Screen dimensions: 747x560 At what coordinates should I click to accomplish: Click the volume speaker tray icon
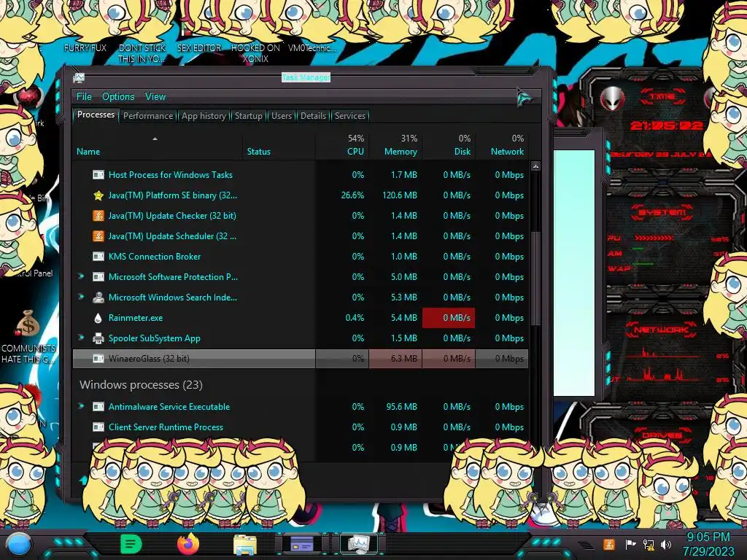[666, 544]
